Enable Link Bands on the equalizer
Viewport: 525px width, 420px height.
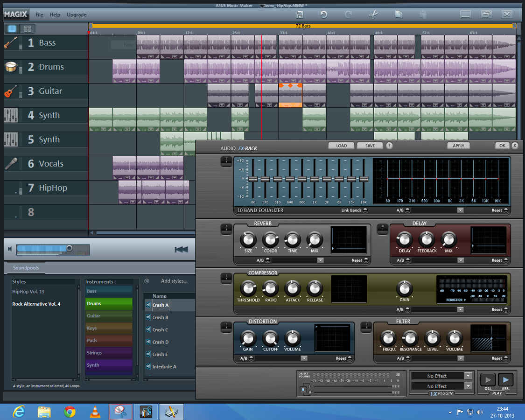(x=365, y=210)
